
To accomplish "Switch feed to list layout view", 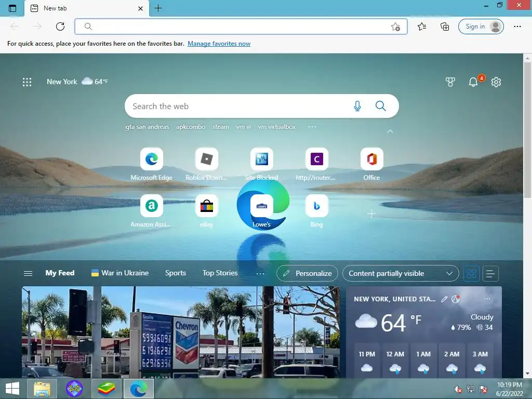I will (x=490, y=273).
